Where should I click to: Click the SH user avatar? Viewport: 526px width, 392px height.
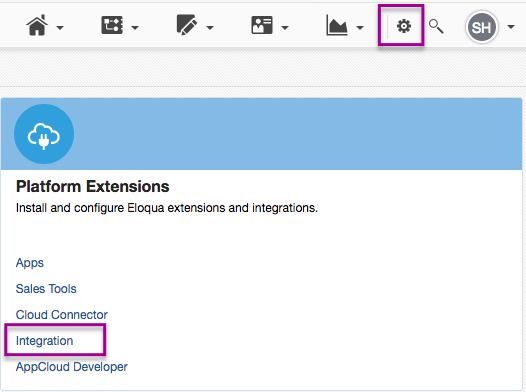click(x=481, y=27)
